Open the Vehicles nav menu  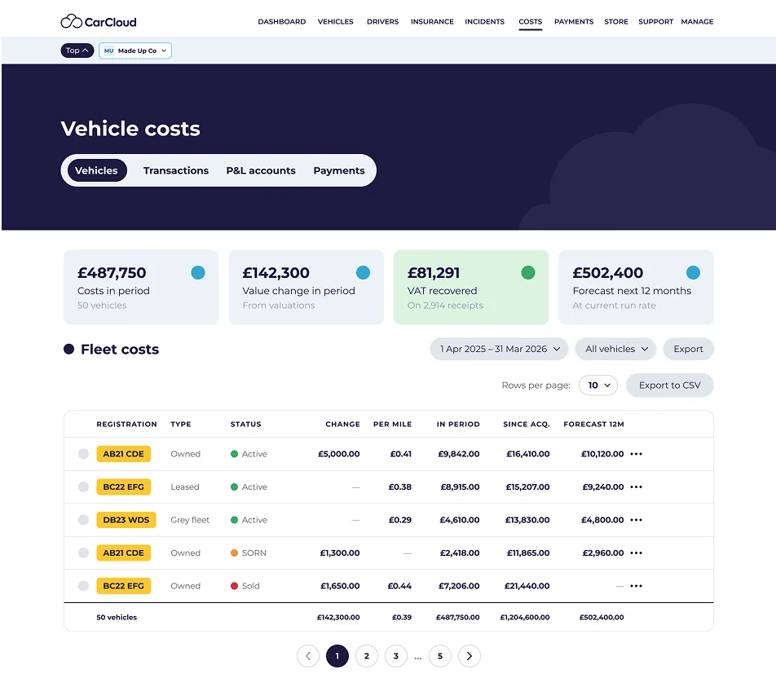pos(336,22)
